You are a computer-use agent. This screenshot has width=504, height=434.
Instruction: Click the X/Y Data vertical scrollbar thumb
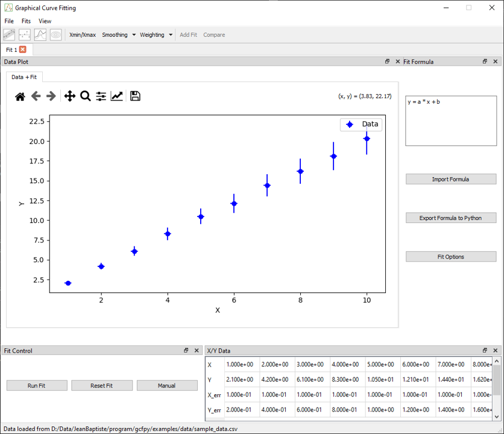pyautogui.click(x=497, y=380)
